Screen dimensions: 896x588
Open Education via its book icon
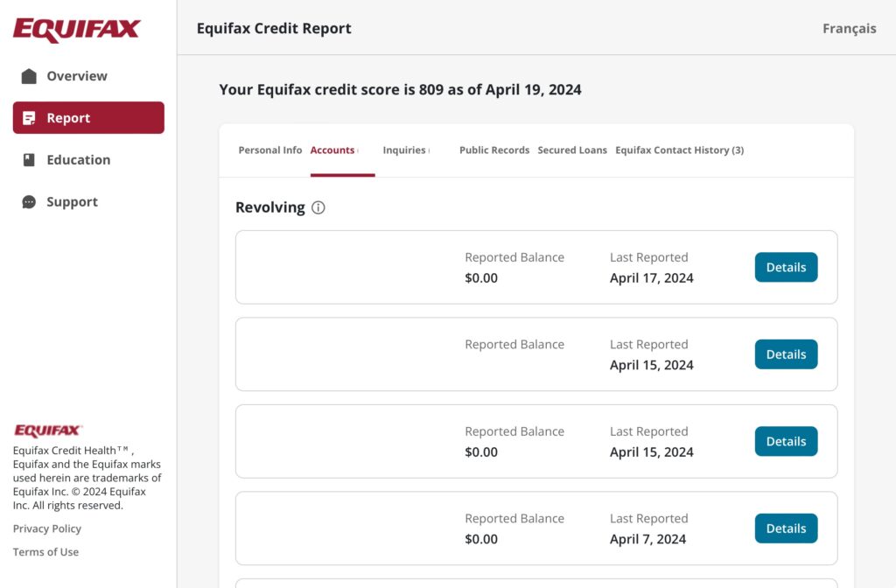29,160
